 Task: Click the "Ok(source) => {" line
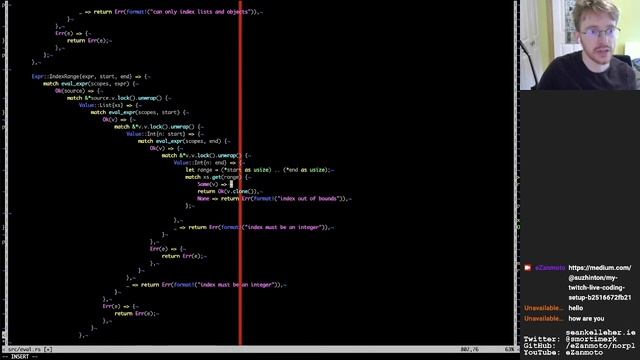[x=79, y=91]
